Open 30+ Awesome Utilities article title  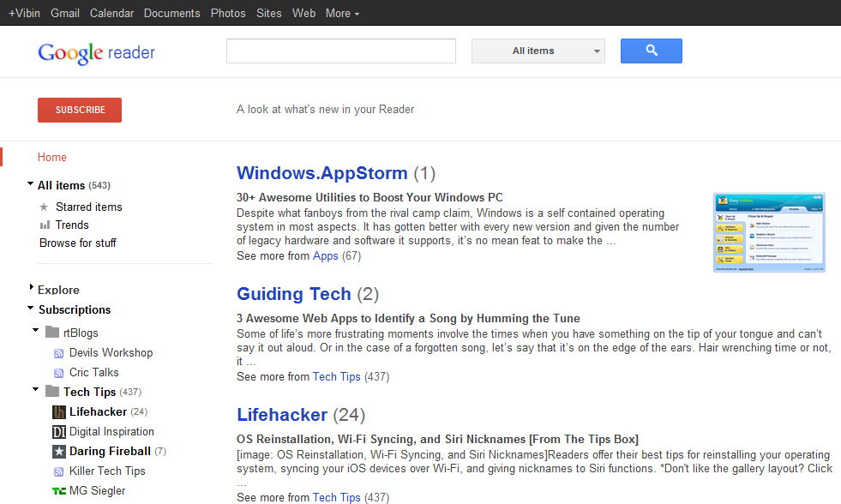369,197
